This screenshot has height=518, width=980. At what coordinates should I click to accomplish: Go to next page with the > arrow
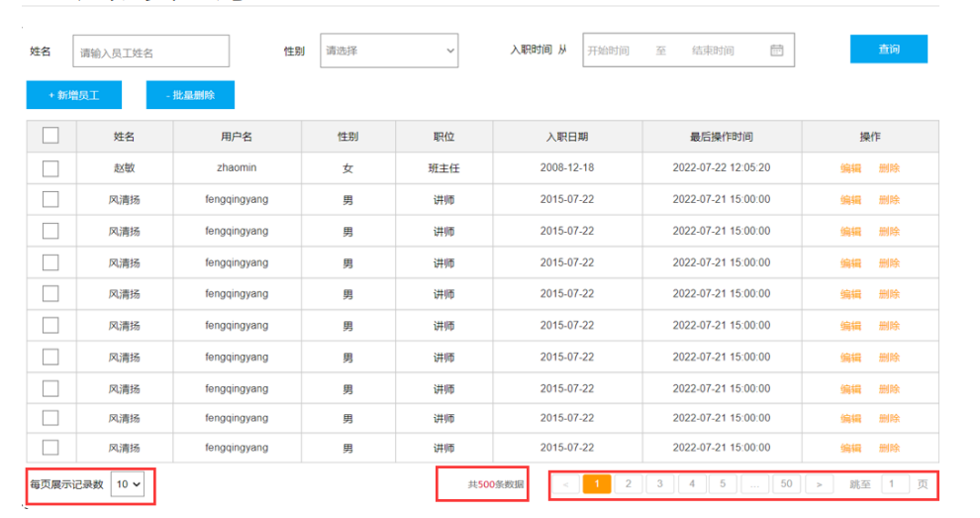pyautogui.click(x=819, y=484)
